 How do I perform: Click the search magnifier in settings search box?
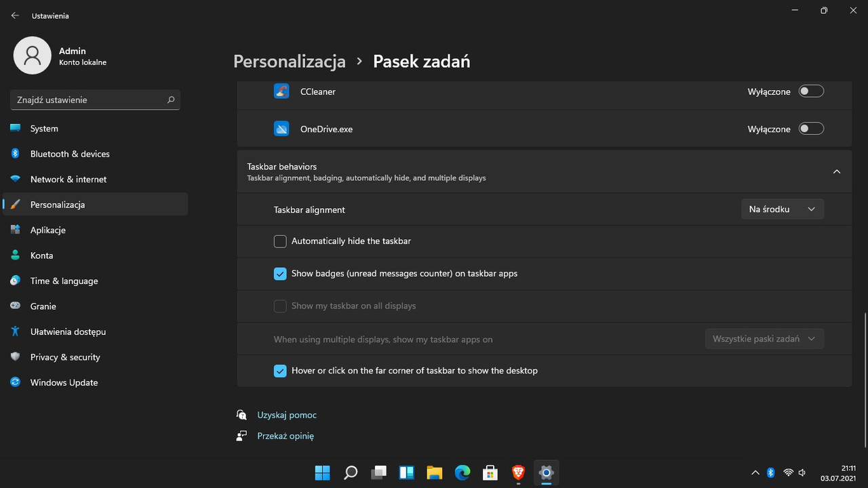(171, 100)
